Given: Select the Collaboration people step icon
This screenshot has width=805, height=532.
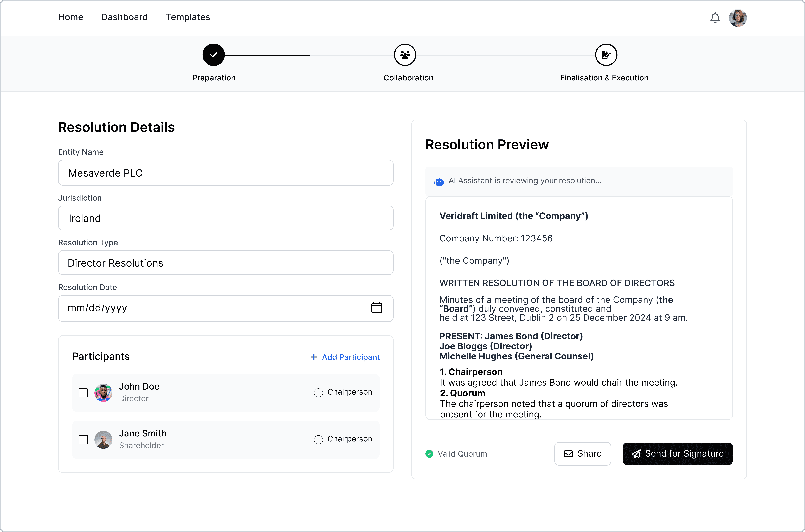Looking at the screenshot, I should 405,55.
